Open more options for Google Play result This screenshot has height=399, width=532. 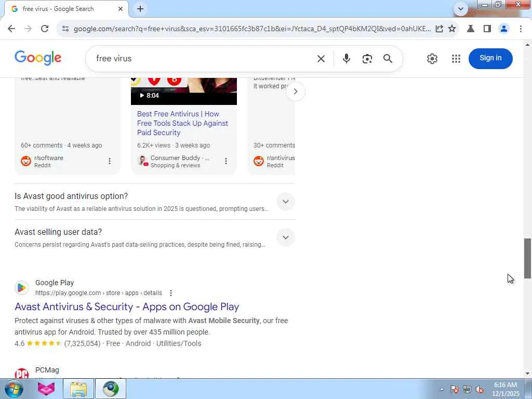click(170, 293)
